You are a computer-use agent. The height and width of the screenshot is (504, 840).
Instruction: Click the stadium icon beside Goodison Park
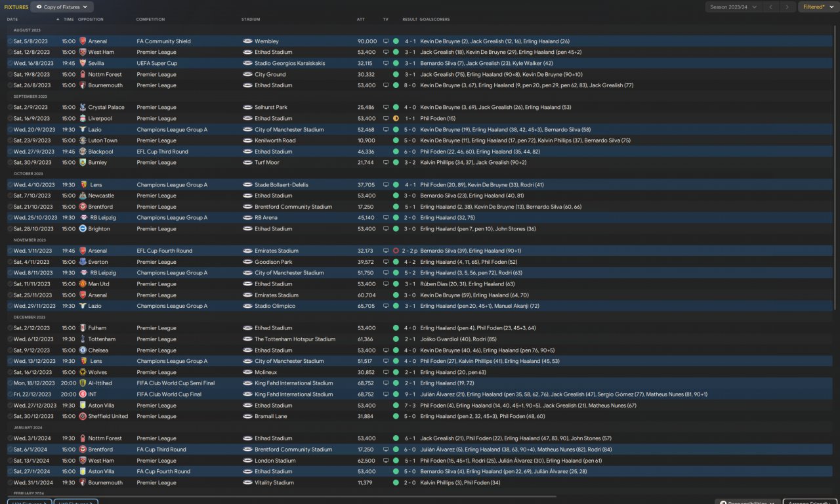(247, 262)
